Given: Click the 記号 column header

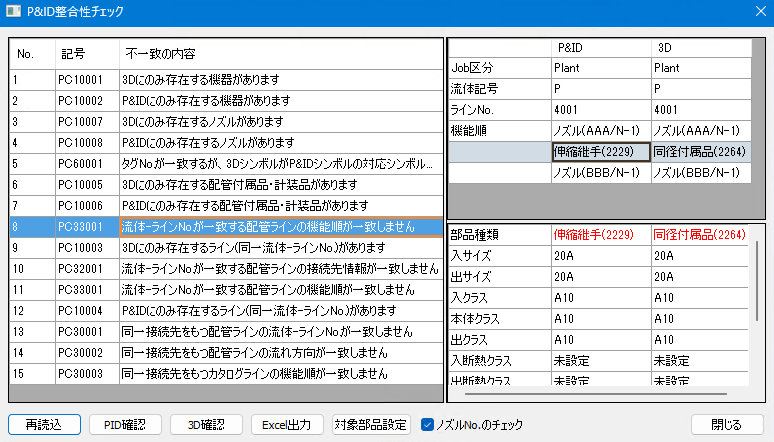Looking at the screenshot, I should [x=86, y=53].
